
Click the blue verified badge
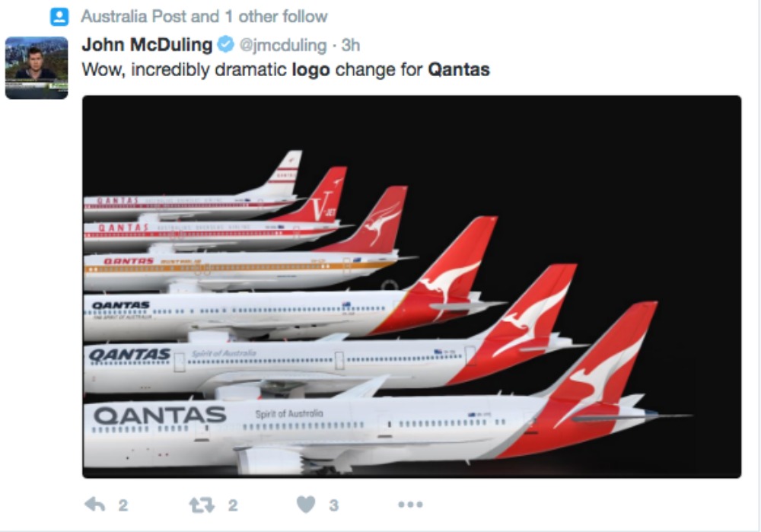[x=225, y=44]
